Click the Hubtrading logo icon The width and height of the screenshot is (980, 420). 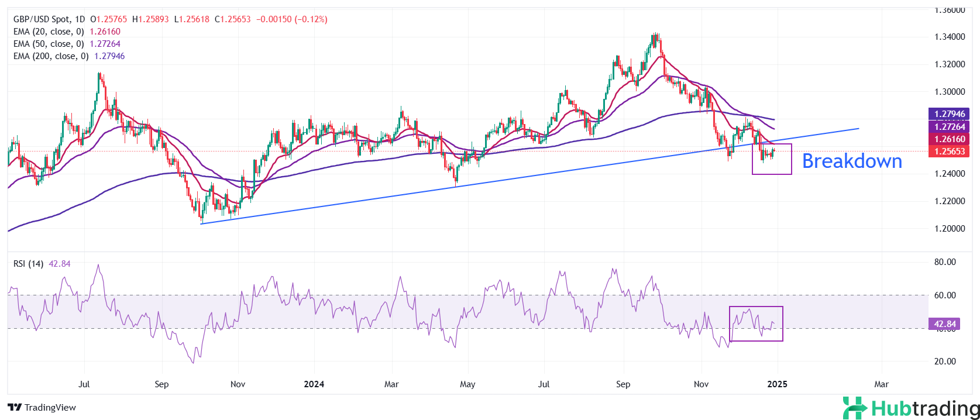[855, 408]
